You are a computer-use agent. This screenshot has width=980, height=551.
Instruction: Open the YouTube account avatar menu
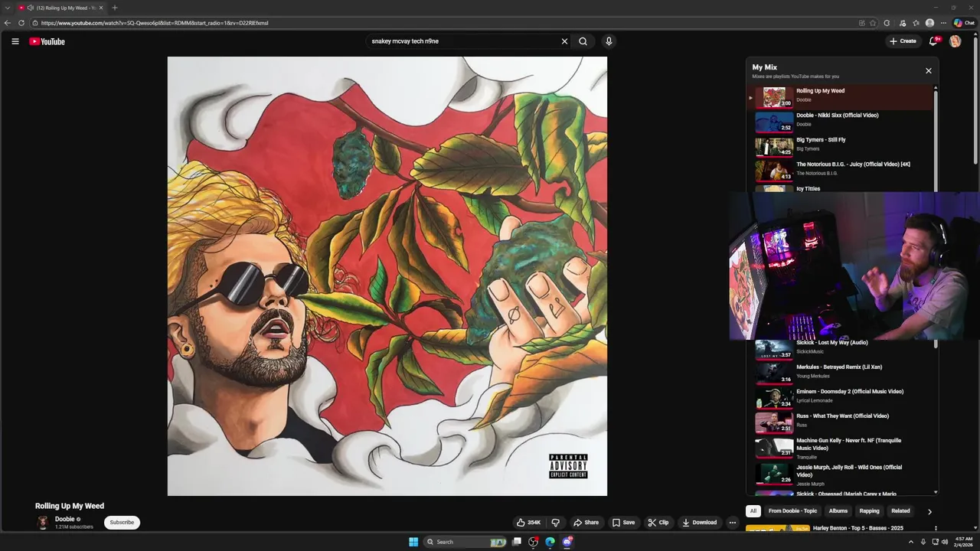955,41
